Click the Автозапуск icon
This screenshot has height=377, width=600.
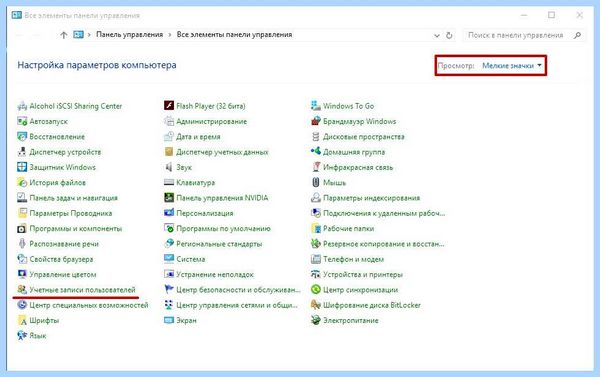tap(22, 121)
